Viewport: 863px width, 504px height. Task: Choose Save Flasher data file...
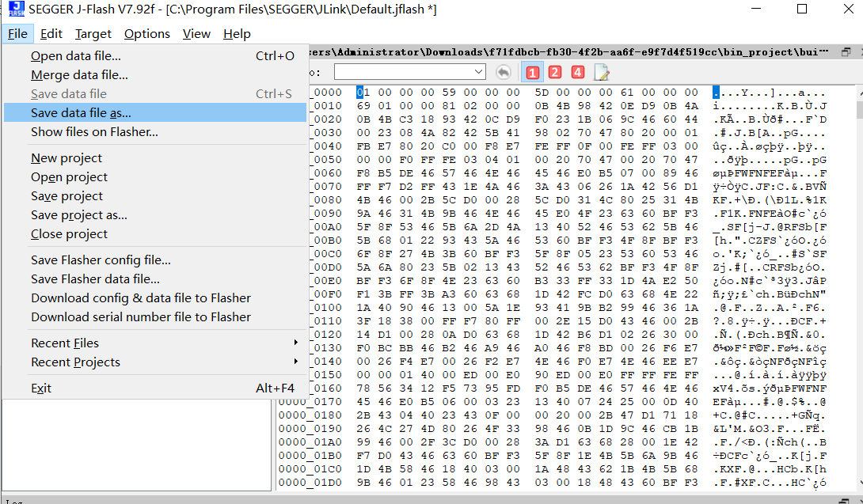[x=154, y=279]
